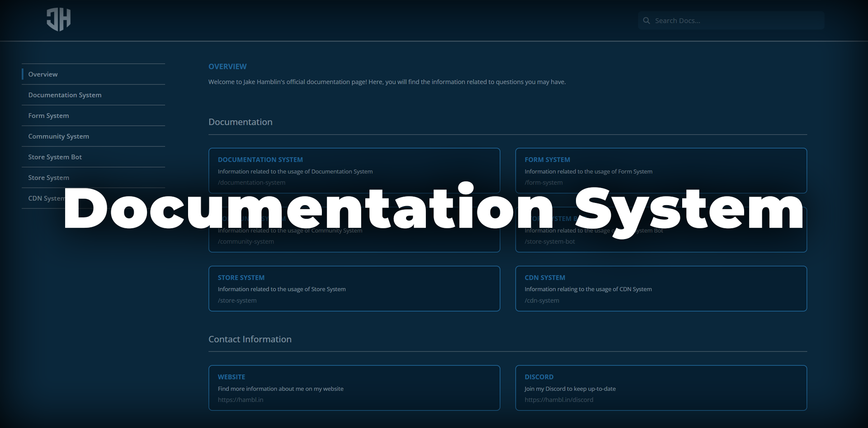Click the JH logo icon

tap(59, 19)
